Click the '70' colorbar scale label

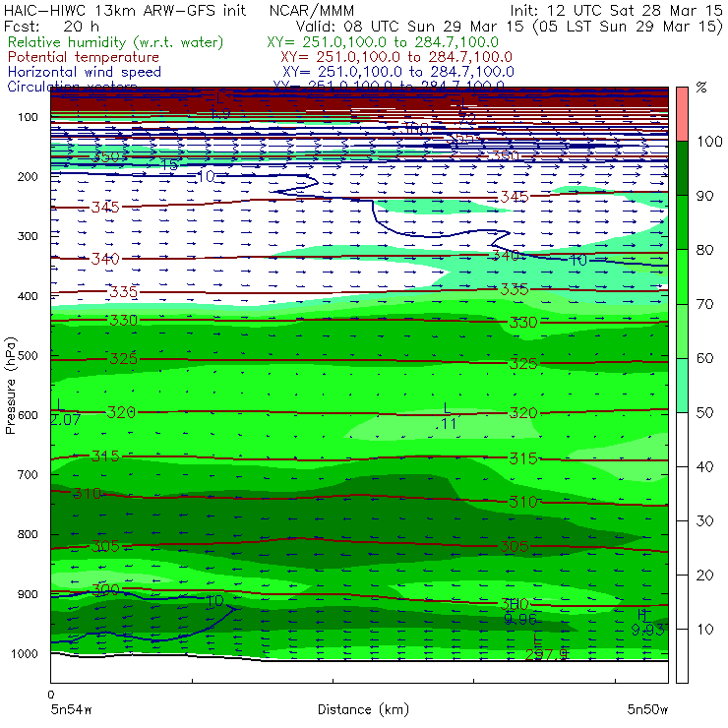coord(704,304)
